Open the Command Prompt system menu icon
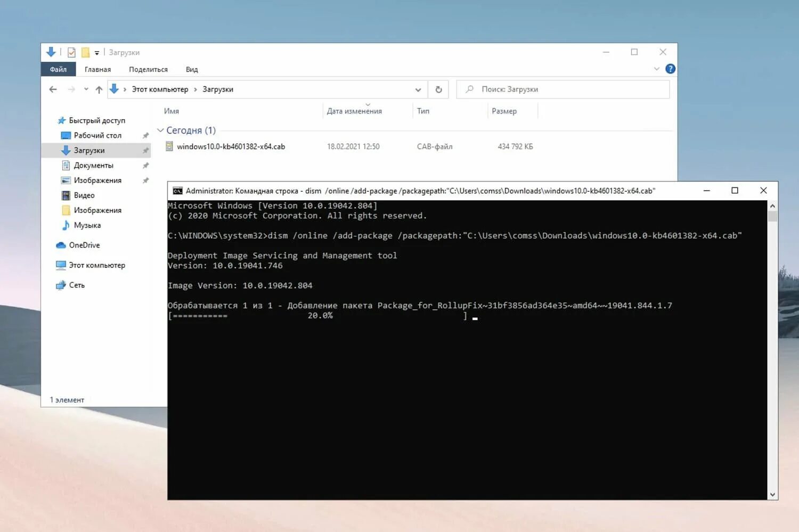 pos(177,191)
